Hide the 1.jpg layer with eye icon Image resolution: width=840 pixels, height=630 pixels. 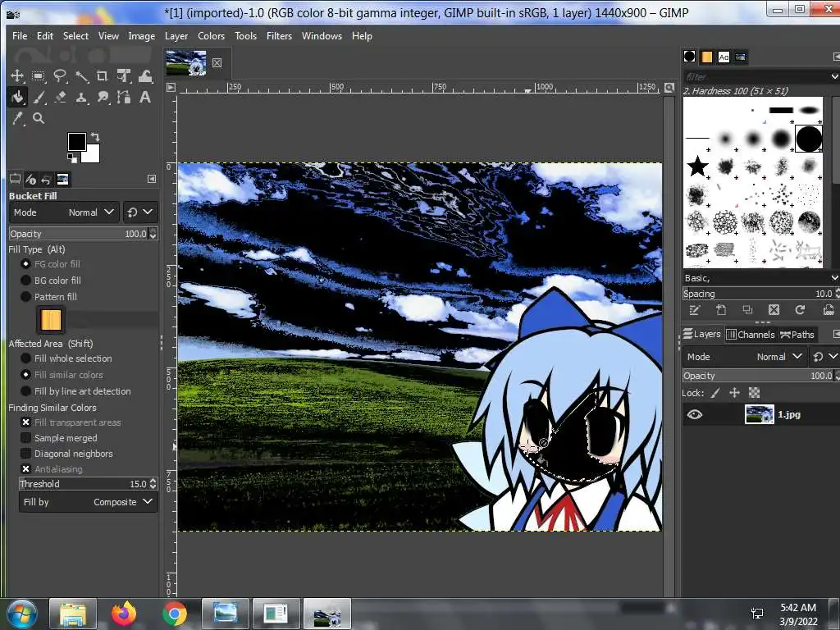pos(695,414)
